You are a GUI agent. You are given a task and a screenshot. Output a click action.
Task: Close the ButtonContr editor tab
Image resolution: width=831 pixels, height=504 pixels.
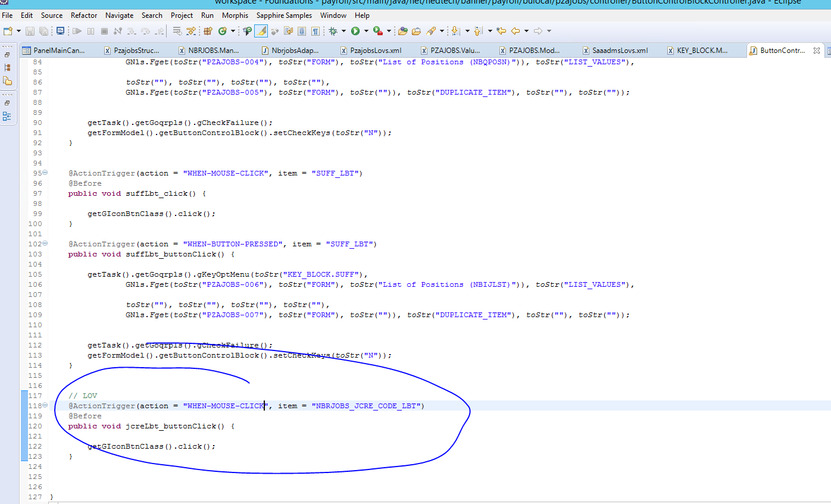(x=816, y=51)
